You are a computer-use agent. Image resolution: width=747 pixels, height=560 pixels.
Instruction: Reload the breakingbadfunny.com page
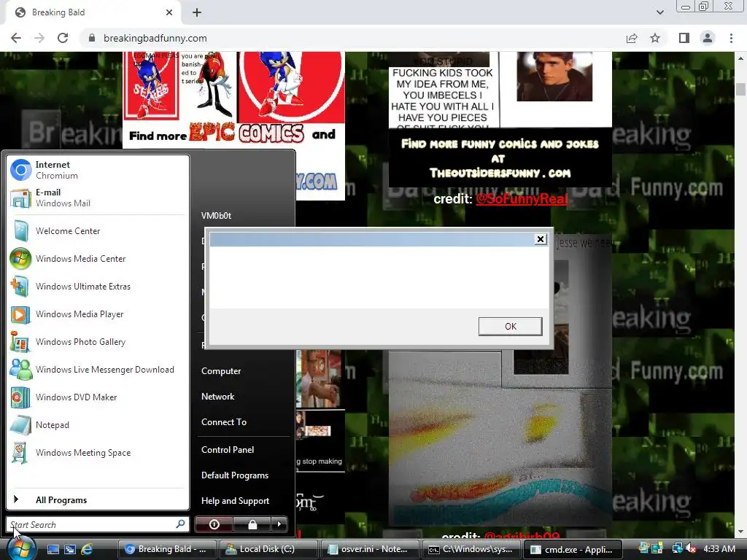(63, 38)
